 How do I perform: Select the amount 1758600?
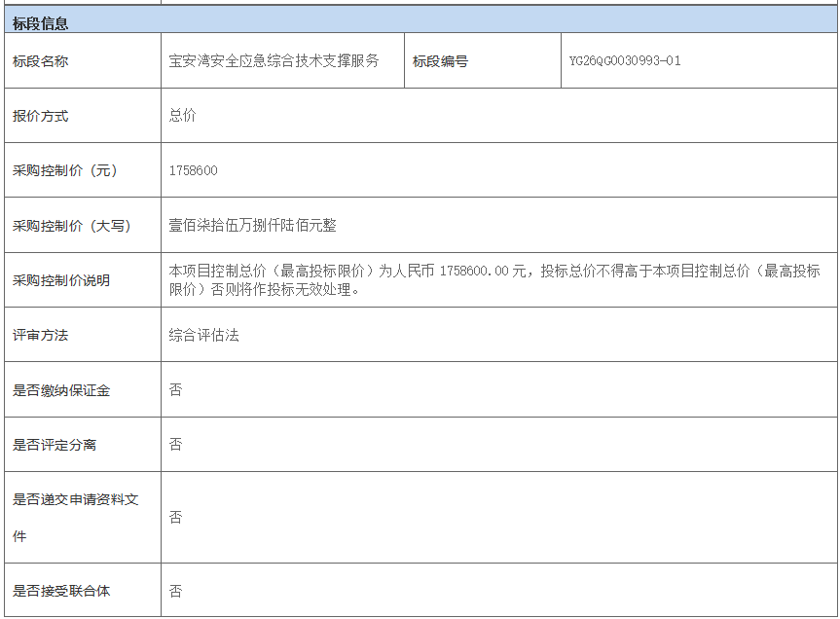point(194,170)
